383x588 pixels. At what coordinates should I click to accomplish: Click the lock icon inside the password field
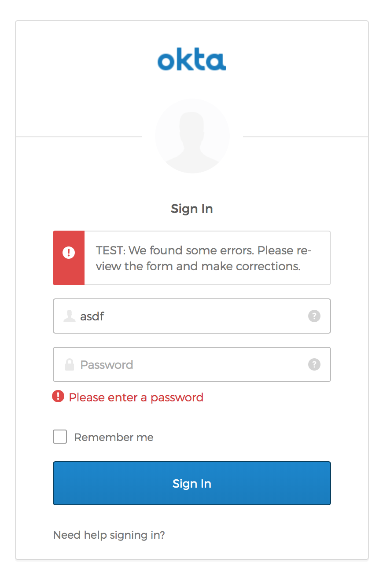coord(69,364)
